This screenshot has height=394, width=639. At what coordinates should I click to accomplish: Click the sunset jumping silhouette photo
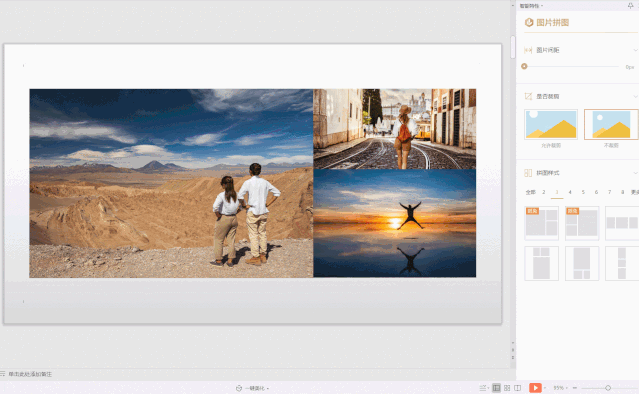tap(394, 223)
